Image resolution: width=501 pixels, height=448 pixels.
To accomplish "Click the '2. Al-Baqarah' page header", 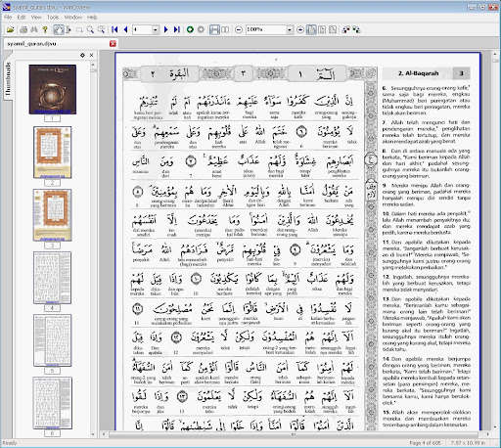I will tap(418, 73).
